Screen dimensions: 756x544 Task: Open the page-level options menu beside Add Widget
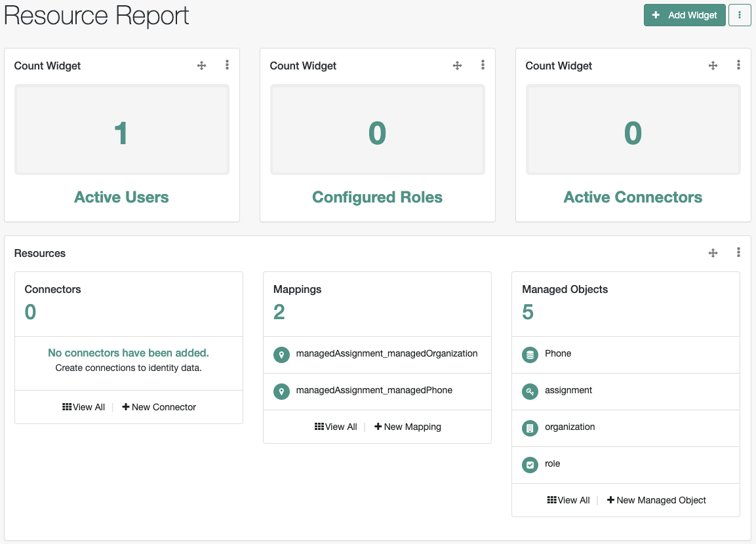[x=740, y=14]
